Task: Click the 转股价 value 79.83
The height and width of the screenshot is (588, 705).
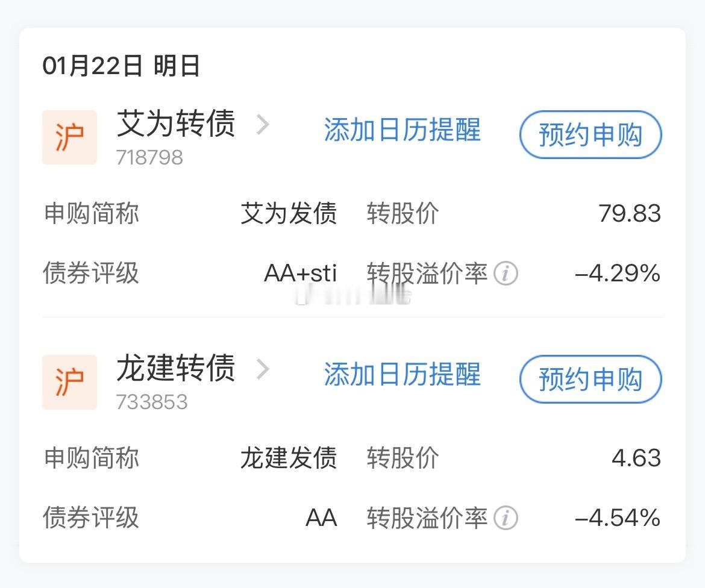Action: coord(631,213)
